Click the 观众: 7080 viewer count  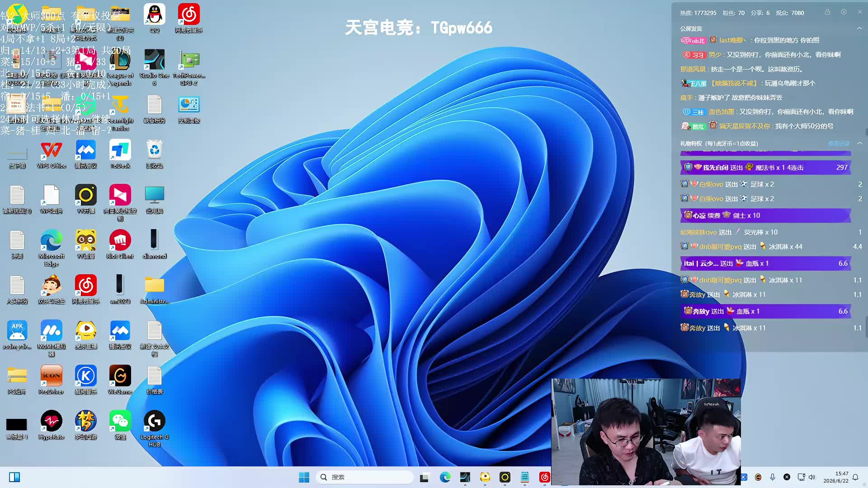(x=790, y=13)
